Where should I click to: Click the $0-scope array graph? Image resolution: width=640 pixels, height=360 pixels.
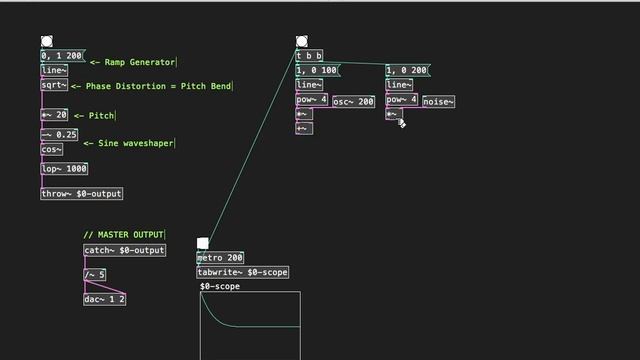point(250,326)
